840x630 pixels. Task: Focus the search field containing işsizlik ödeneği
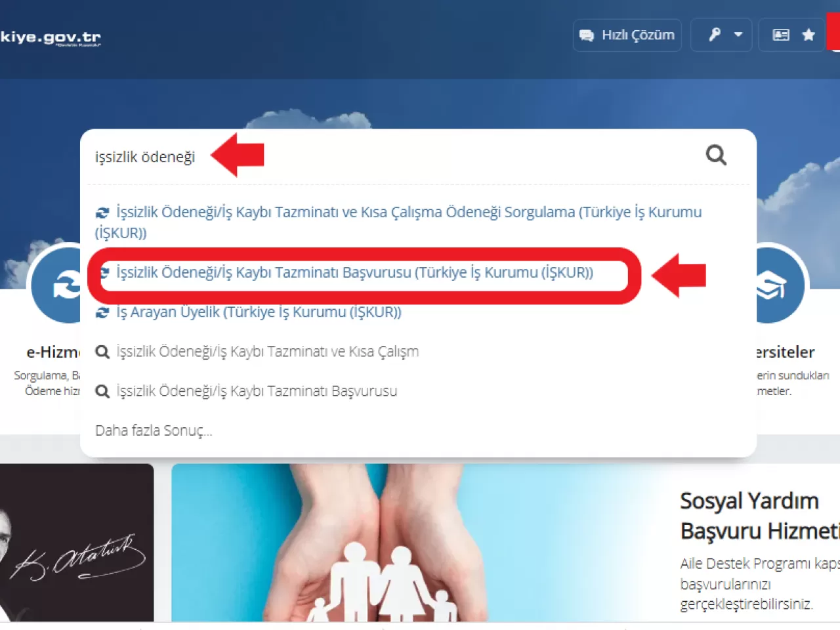pos(394,157)
